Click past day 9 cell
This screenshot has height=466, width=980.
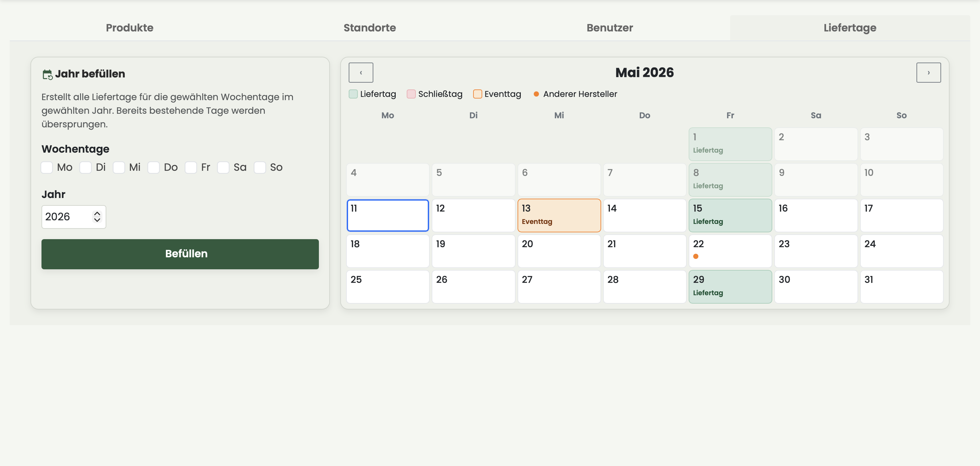pos(816,180)
